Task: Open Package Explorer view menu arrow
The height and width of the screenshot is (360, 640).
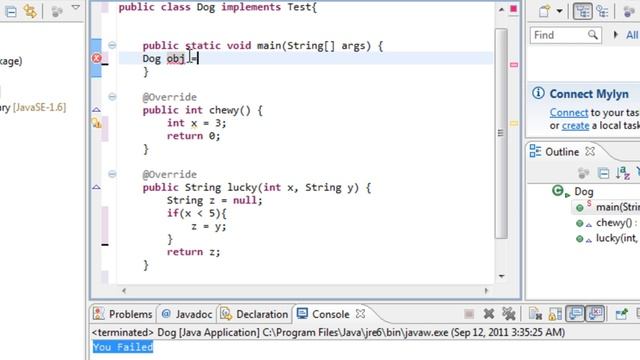Action: pyautogui.click(x=76, y=7)
